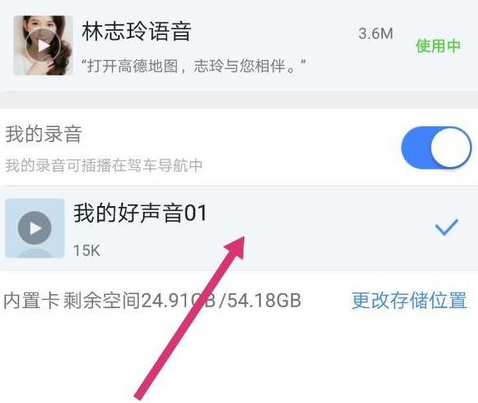Tap the 我的录音 section heading
This screenshot has width=478, height=403.
(44, 134)
